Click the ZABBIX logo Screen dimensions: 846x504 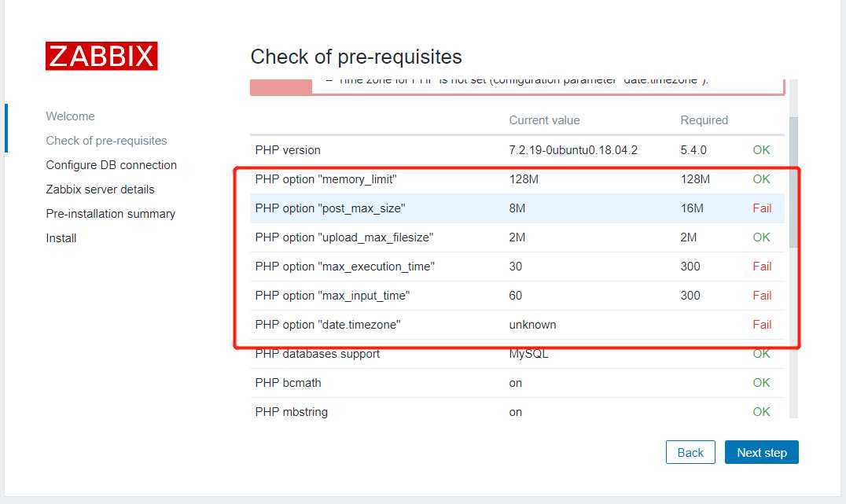click(x=101, y=56)
